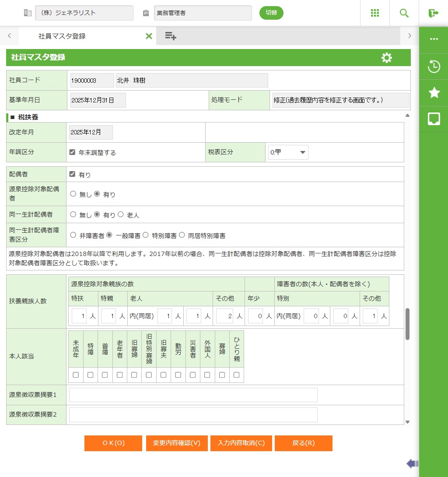Click the 切替 button
Screen dimensions: 448x477
click(271, 13)
